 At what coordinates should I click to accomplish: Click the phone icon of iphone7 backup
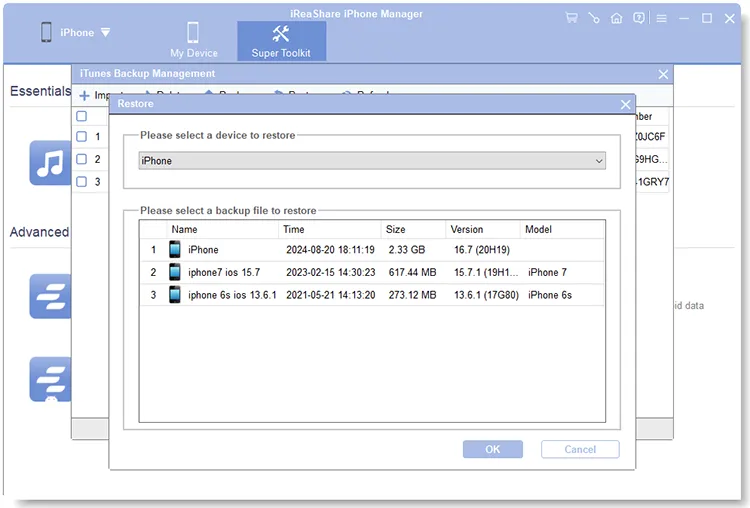pos(175,272)
